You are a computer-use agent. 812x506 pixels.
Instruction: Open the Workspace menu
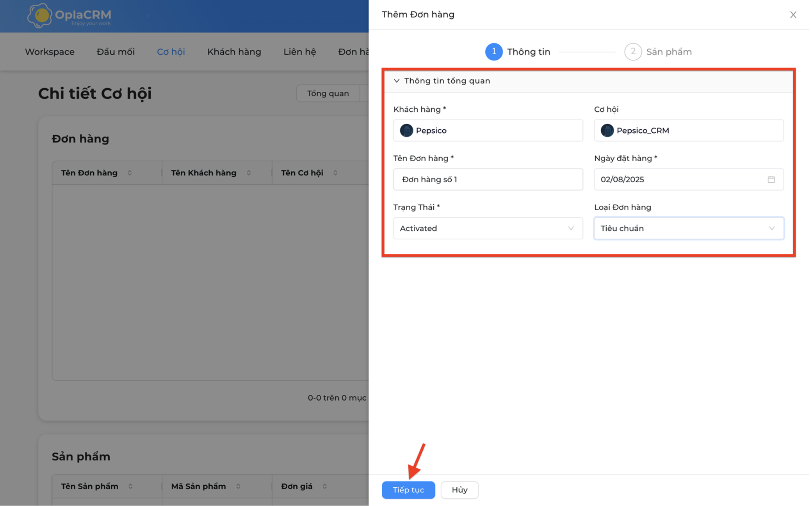50,52
